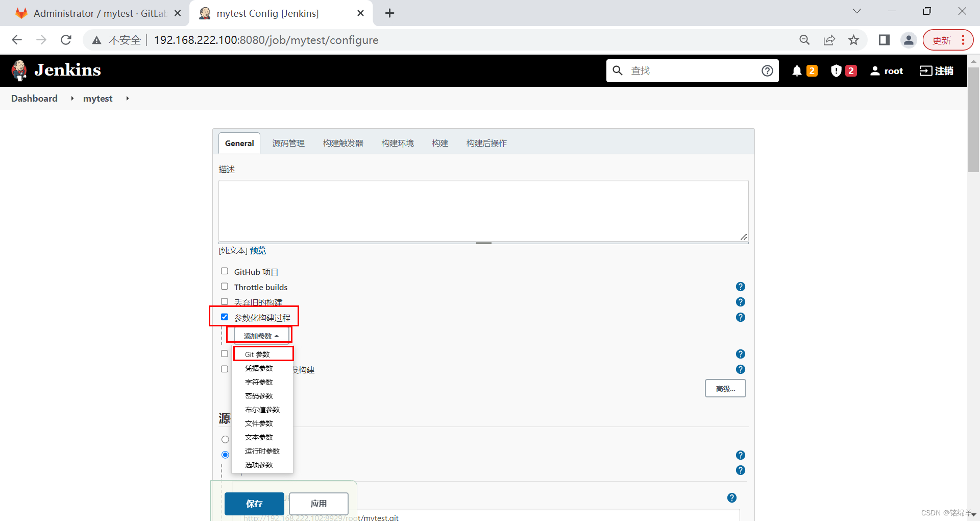Expand the 添加参数 dropdown button
This screenshot has width=980, height=521.
tap(261, 336)
